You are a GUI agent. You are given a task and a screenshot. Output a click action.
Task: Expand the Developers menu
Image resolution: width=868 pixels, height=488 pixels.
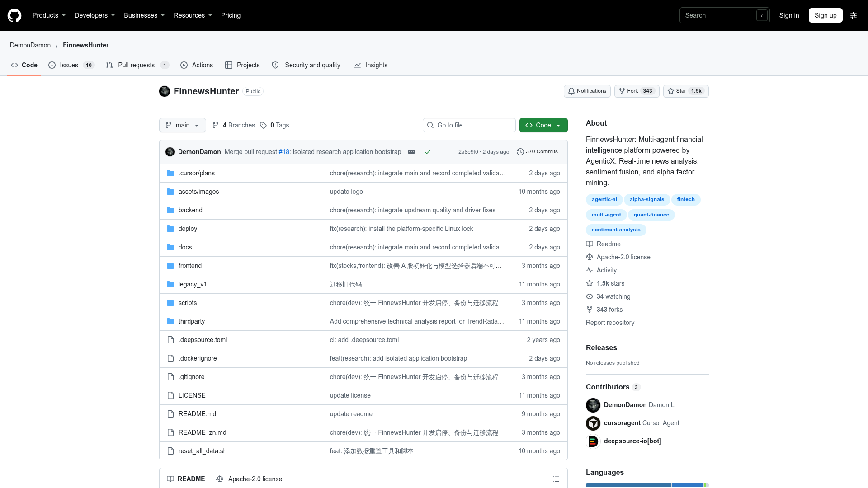[94, 15]
